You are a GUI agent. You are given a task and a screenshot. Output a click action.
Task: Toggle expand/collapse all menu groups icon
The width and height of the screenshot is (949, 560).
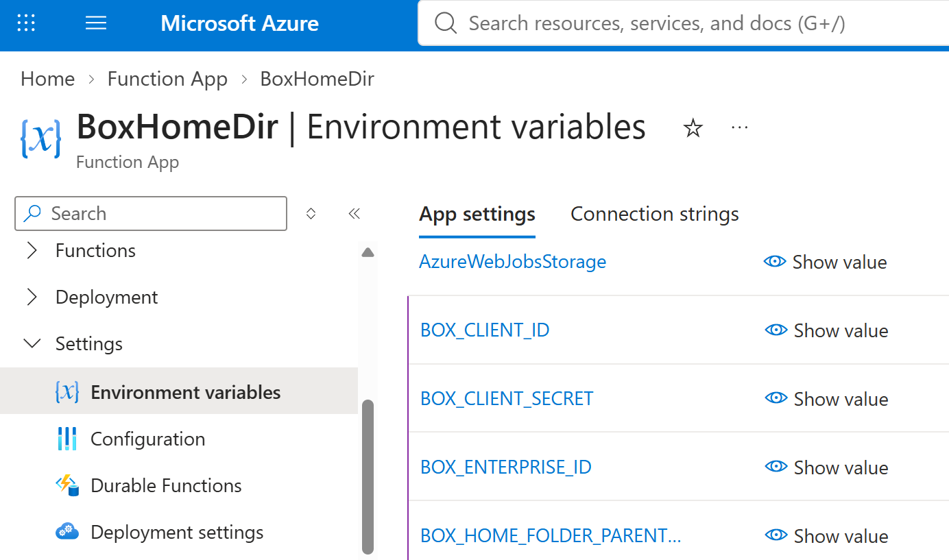point(311,214)
